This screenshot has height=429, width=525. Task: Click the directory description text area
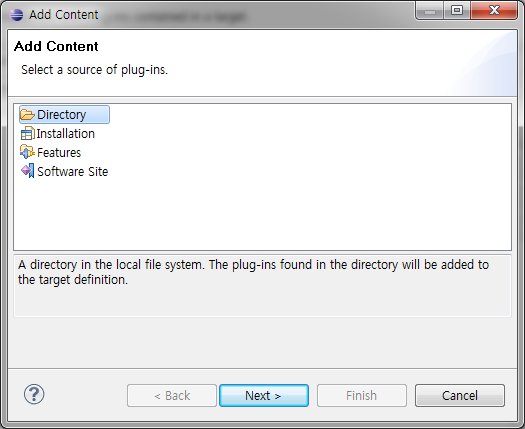click(x=262, y=286)
